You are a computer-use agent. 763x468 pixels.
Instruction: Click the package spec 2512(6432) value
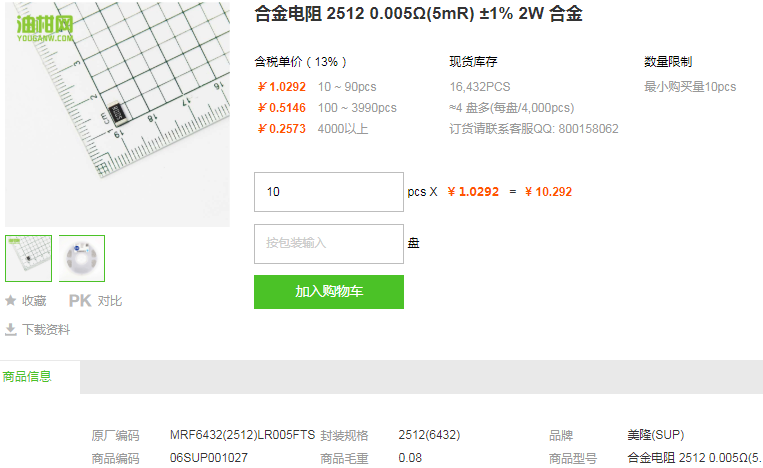coord(429,435)
